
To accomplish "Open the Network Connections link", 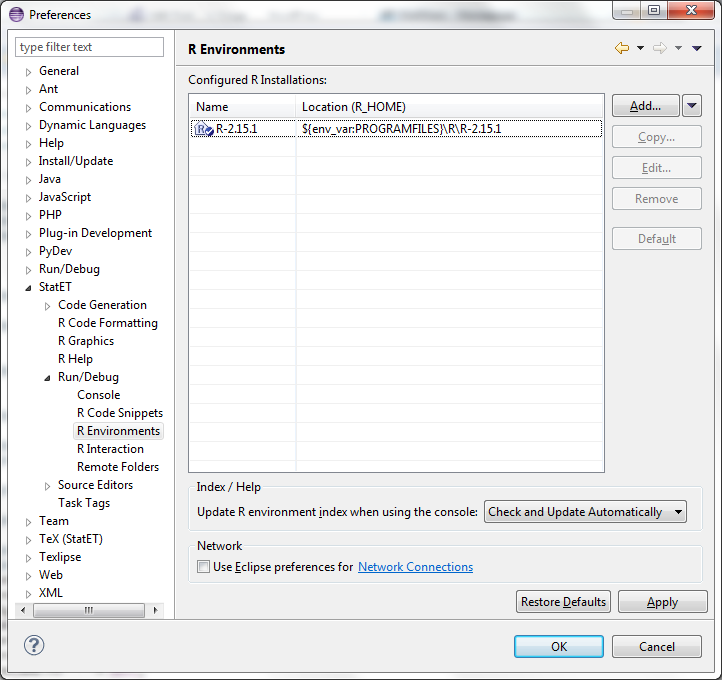I will click(x=415, y=567).
